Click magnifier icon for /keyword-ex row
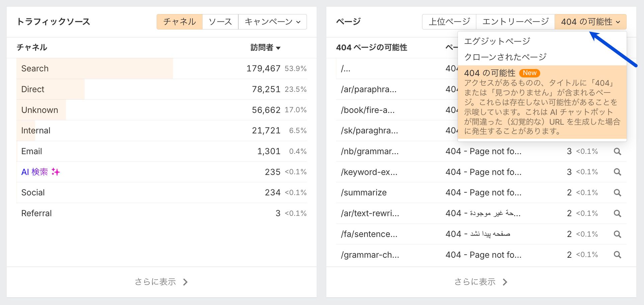 pyautogui.click(x=618, y=172)
